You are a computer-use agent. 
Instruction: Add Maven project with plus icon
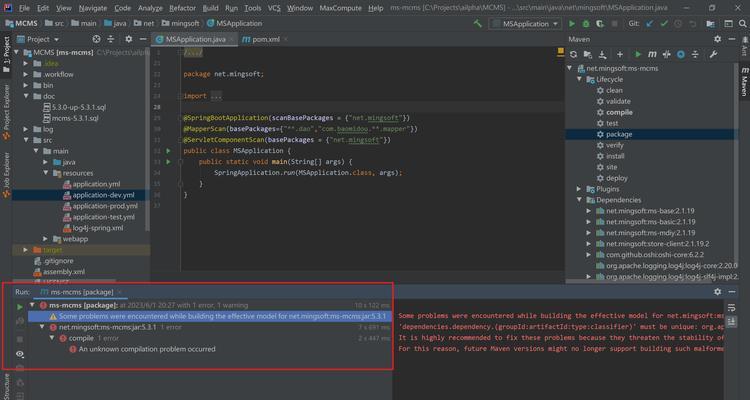pyautogui.click(x=620, y=55)
